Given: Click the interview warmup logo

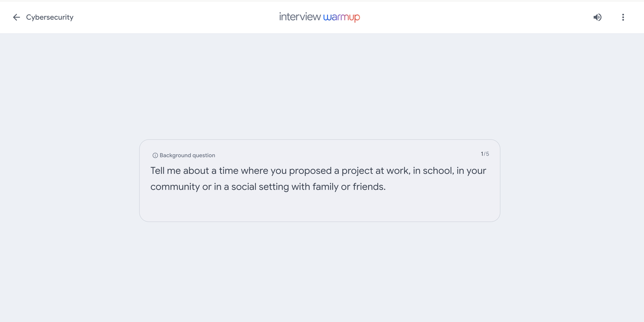Looking at the screenshot, I should 320,17.
